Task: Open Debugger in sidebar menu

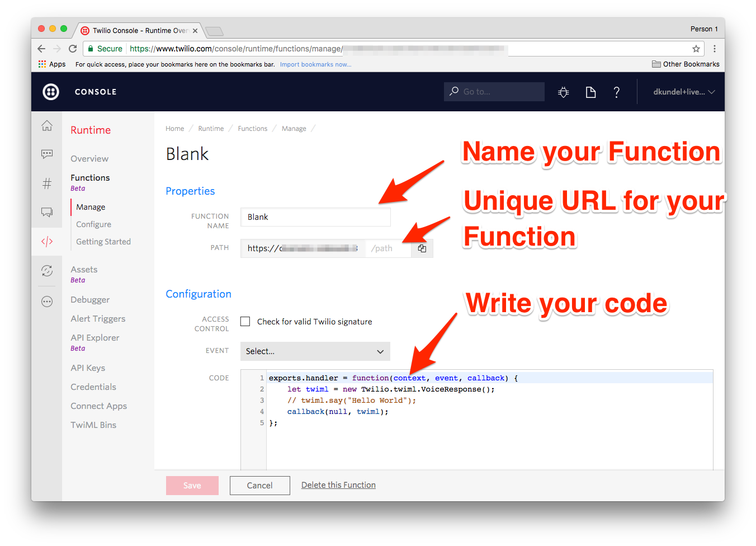Action: click(x=90, y=300)
